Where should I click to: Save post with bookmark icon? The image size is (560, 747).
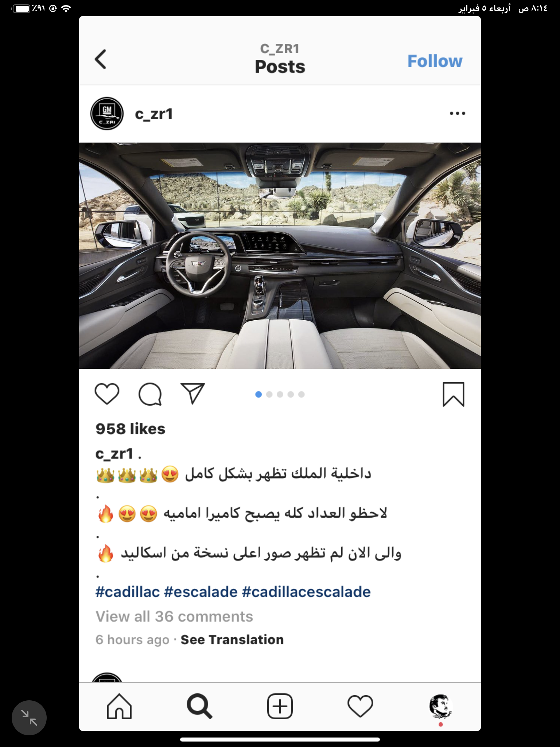click(x=453, y=394)
